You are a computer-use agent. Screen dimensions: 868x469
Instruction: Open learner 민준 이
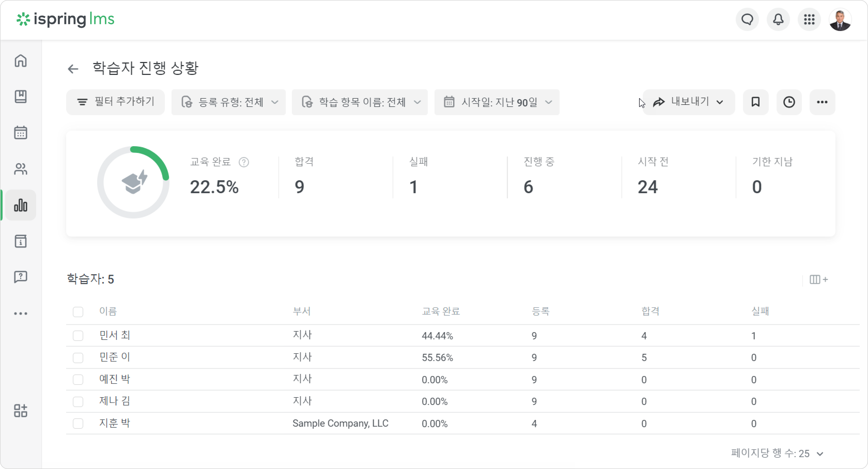115,357
